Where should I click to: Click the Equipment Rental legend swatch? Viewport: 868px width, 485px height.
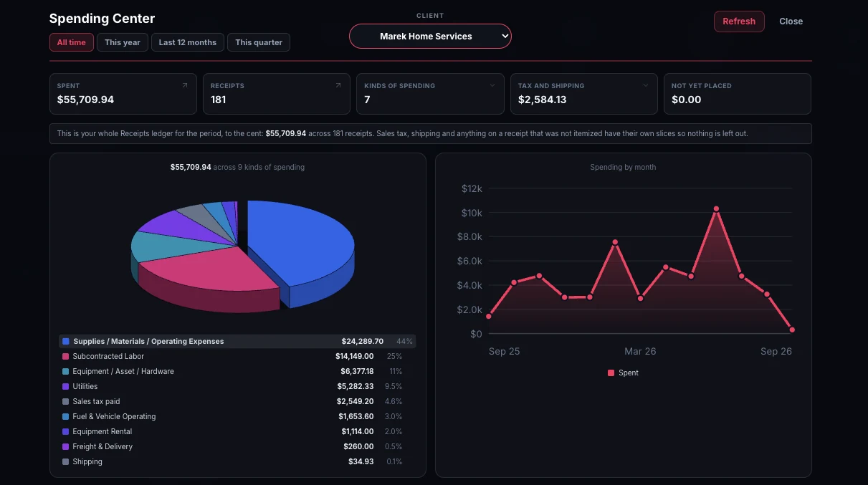pos(66,432)
